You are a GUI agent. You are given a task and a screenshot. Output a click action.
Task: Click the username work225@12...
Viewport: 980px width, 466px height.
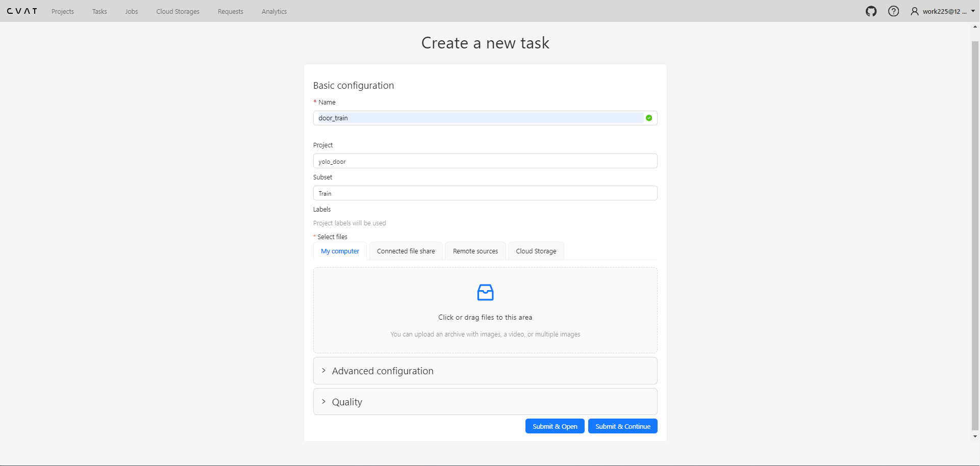coord(945,11)
